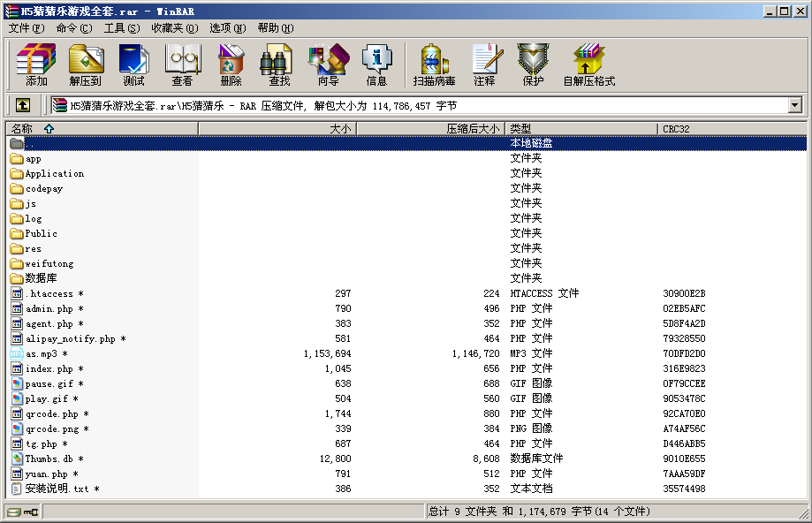Open the 向导 (Wizard) tool
Viewport: 812px width, 523px height.
tap(328, 65)
